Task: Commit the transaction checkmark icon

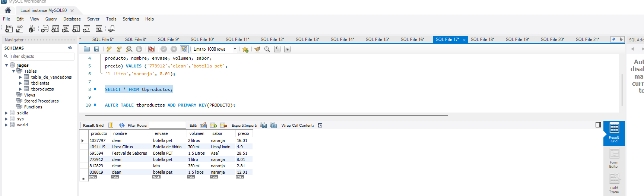Action: [x=164, y=49]
